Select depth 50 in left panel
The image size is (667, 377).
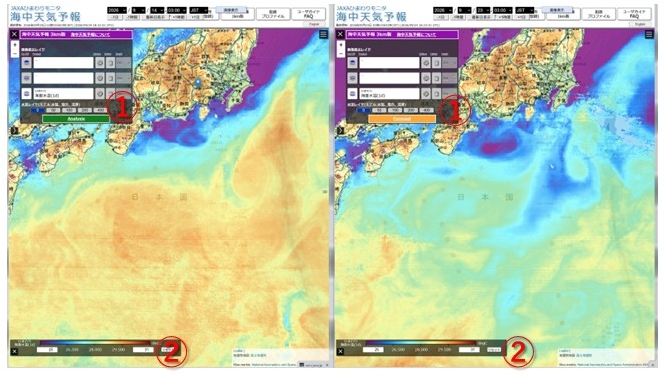(53, 110)
